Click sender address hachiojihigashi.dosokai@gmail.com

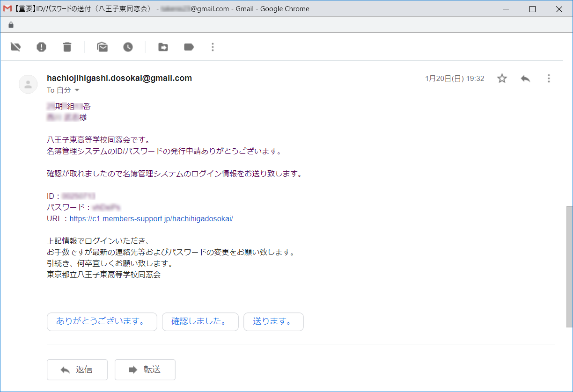[x=119, y=78]
